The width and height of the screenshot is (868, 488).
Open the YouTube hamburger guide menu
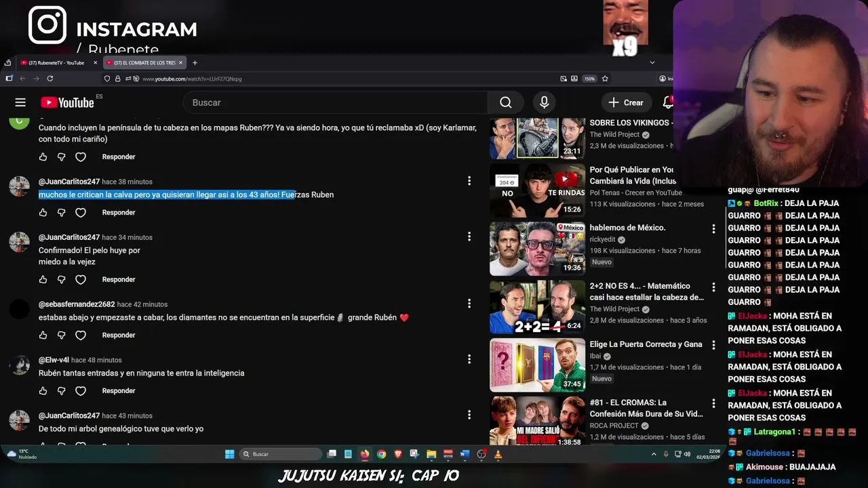click(x=20, y=102)
